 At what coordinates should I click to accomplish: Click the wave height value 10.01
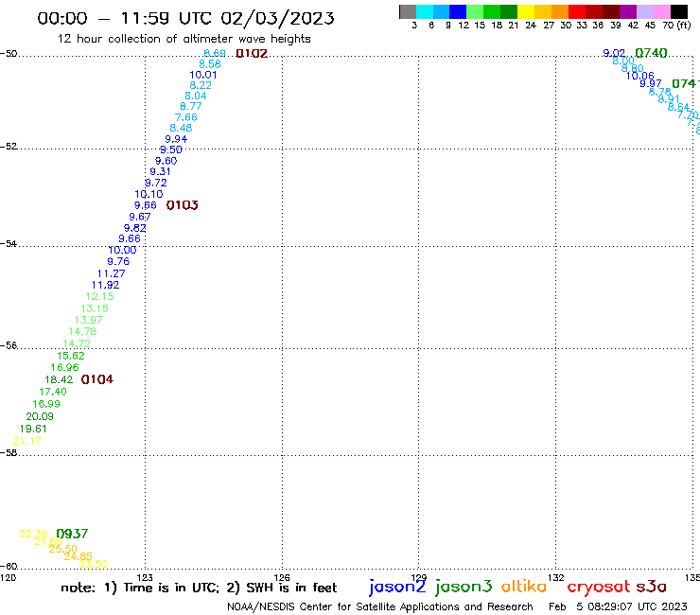coord(203,75)
